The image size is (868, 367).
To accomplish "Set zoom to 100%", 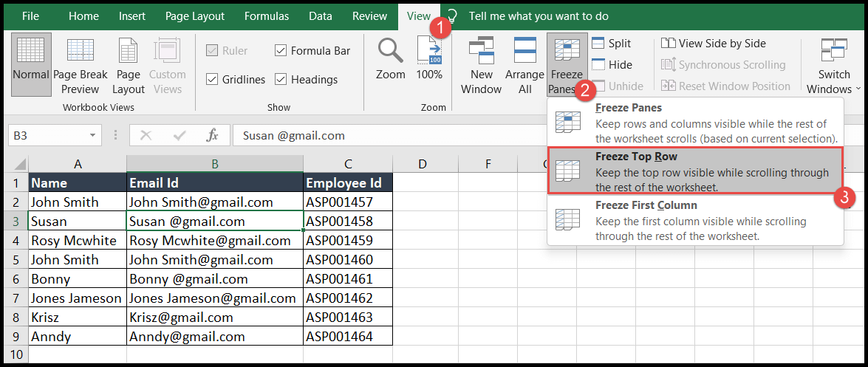I will 429,58.
